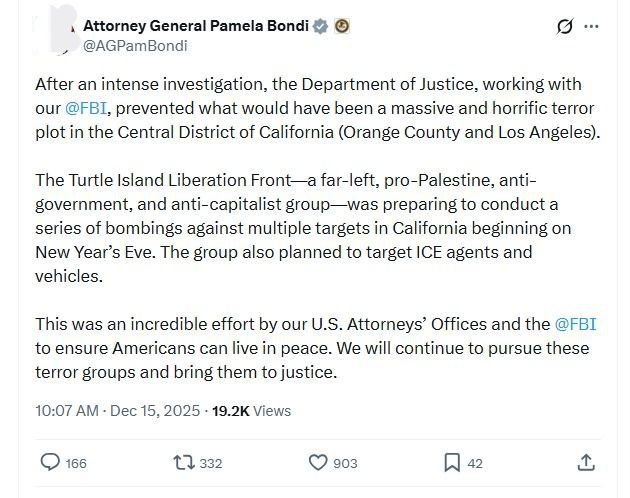
Task: View the 19.2K Views analytics
Action: (x=252, y=410)
